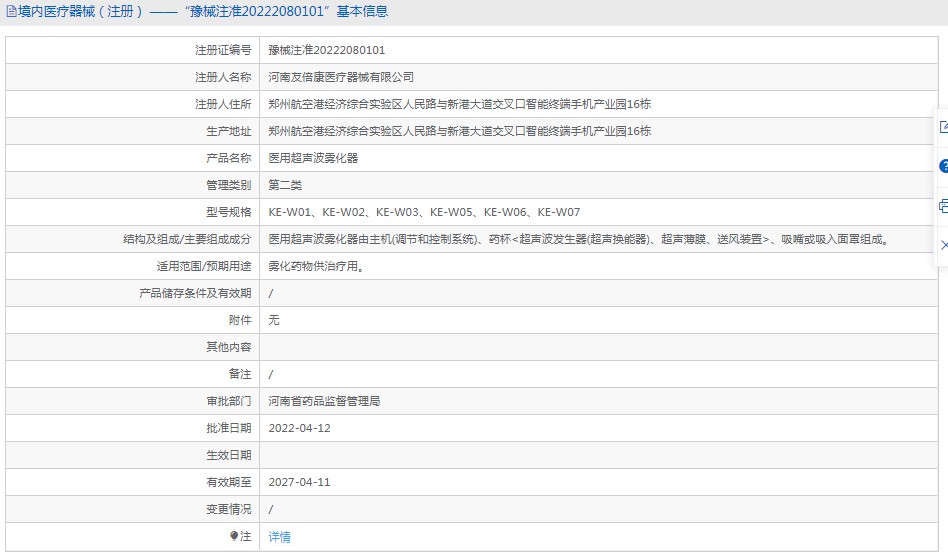Click the product name 医用超声波雾化器
The height and width of the screenshot is (557, 948).
313,158
